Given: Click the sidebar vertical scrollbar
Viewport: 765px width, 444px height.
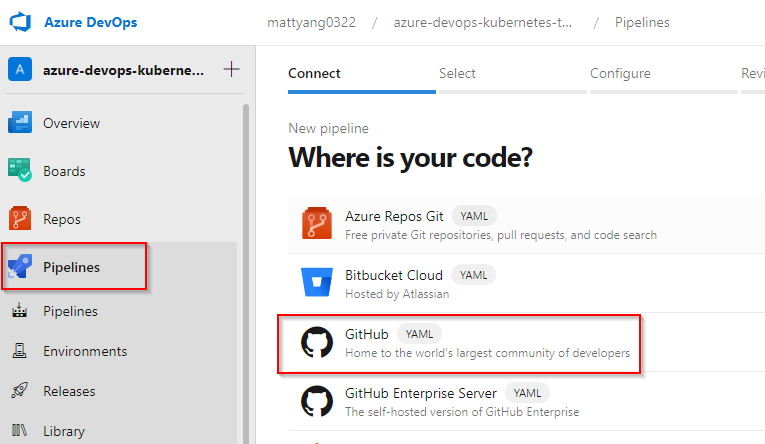Looking at the screenshot, I should pyautogui.click(x=246, y=273).
